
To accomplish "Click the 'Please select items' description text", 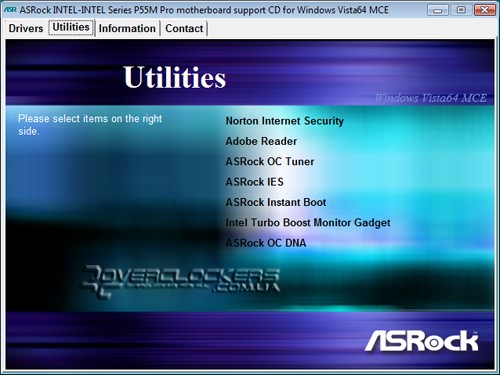I will [x=90, y=125].
